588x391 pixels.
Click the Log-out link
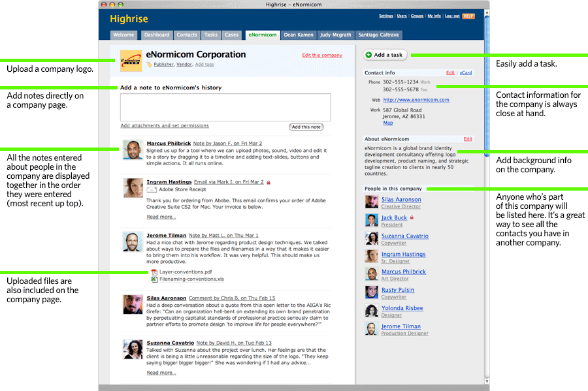coord(452,16)
